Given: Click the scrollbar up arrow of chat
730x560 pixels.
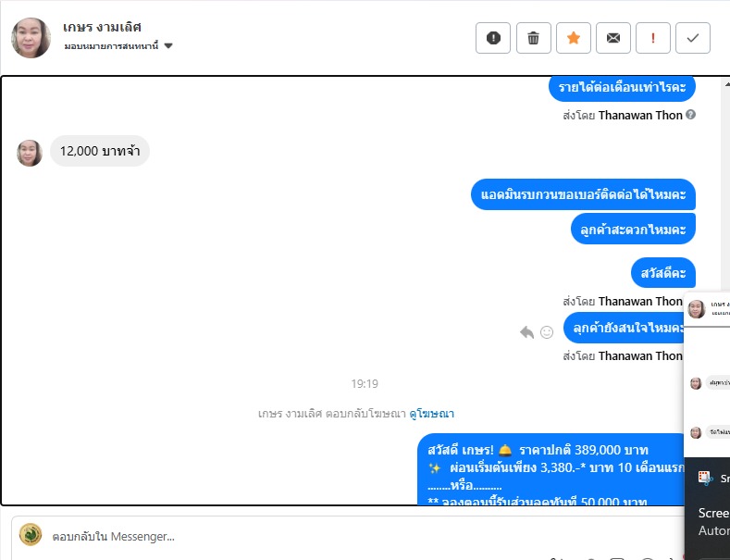Looking at the screenshot, I should tap(726, 84).
